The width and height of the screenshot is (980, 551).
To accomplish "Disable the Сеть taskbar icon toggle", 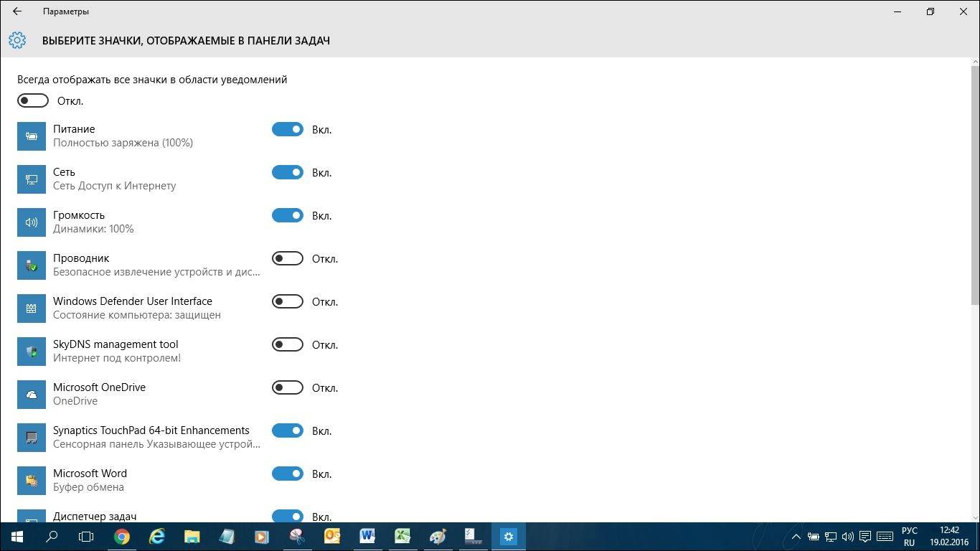I will [288, 172].
